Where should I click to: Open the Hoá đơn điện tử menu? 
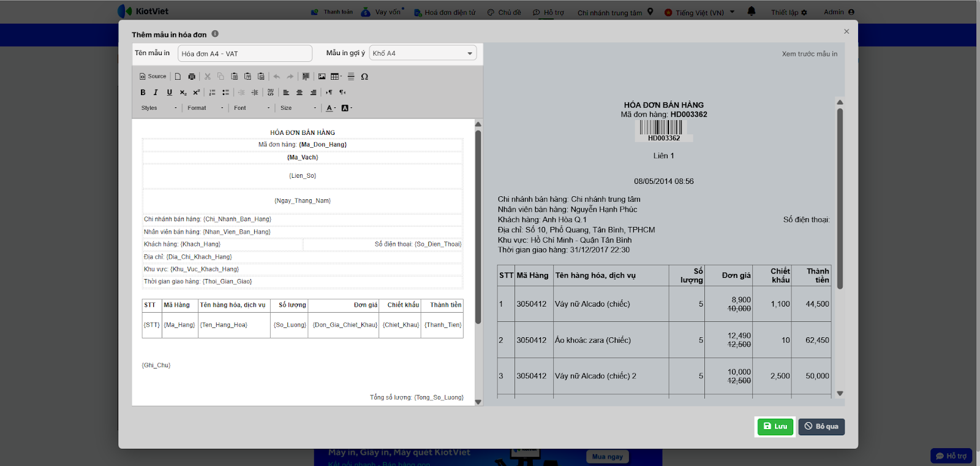click(445, 12)
